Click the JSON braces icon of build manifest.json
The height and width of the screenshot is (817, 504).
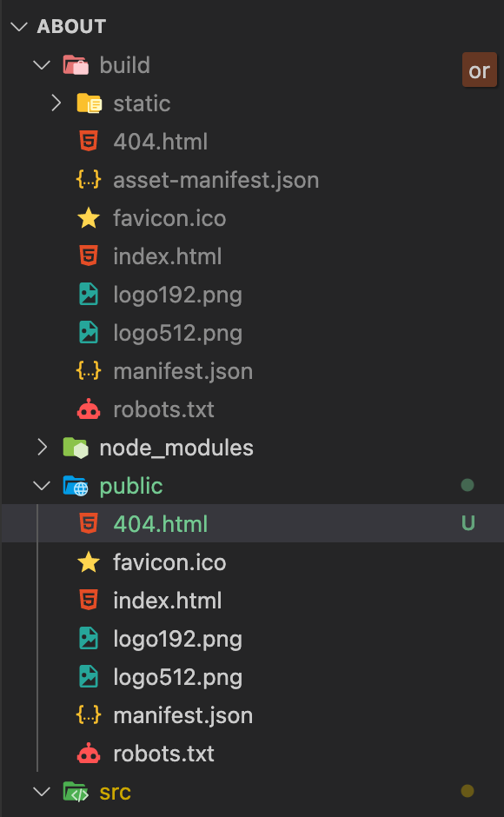pyautogui.click(x=89, y=371)
